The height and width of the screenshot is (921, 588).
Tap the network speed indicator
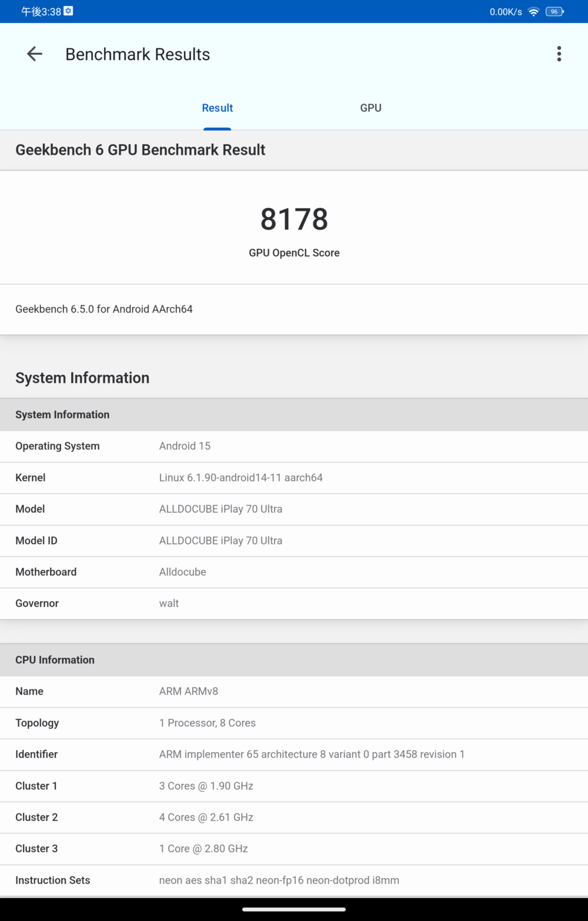[506, 12]
